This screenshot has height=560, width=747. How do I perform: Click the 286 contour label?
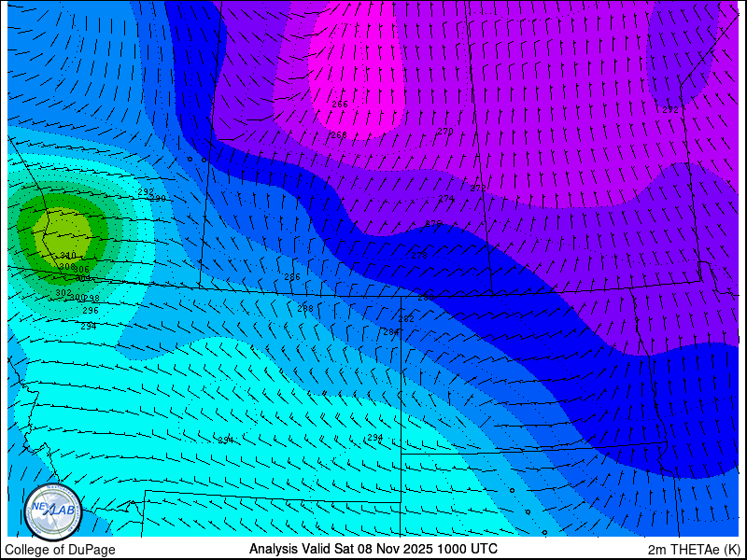(x=292, y=277)
